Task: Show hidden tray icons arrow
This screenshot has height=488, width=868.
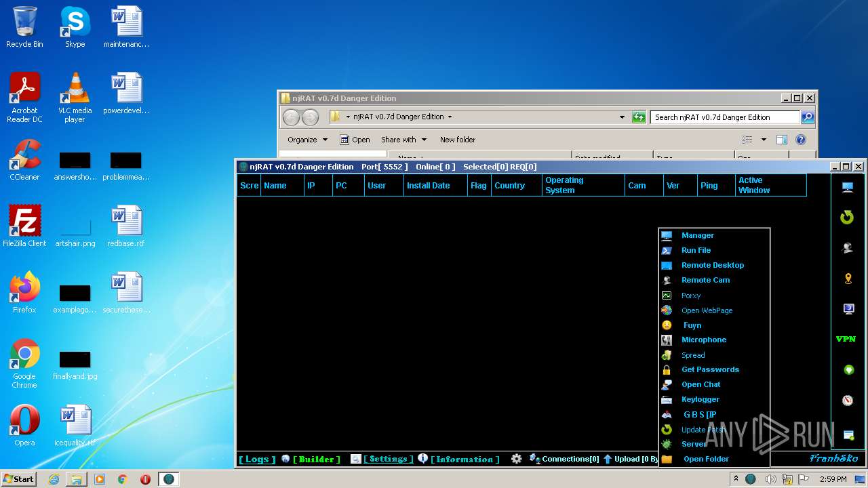Action: coord(736,479)
